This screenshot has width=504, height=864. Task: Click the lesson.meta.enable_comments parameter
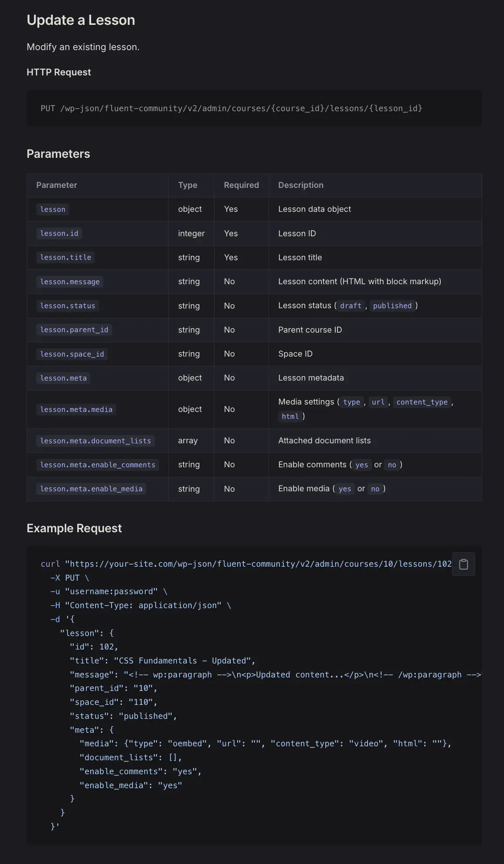(x=98, y=465)
